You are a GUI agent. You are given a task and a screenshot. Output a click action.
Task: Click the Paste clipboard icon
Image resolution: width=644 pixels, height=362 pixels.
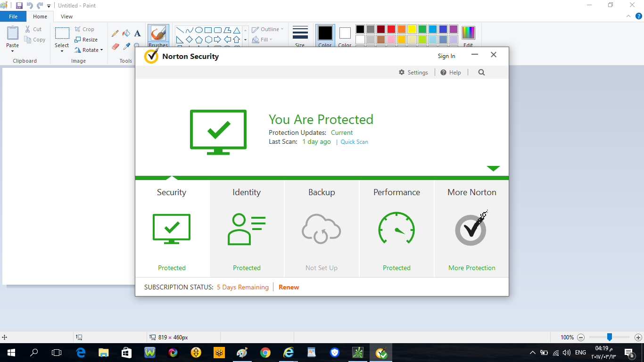click(13, 33)
